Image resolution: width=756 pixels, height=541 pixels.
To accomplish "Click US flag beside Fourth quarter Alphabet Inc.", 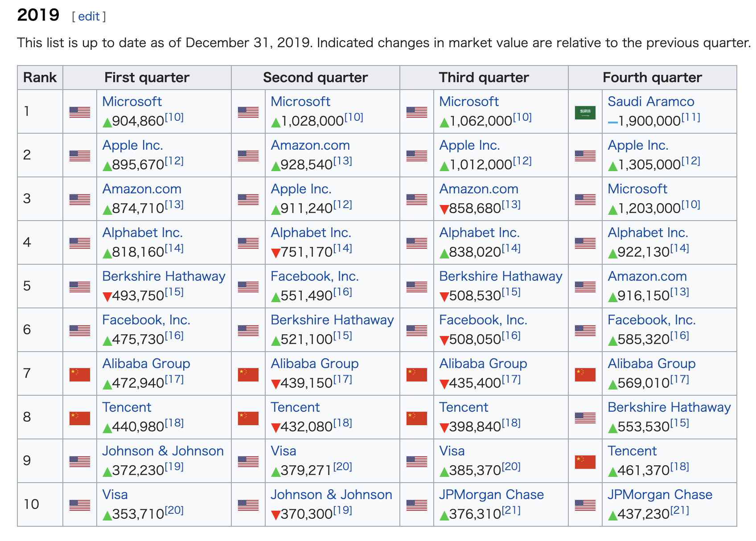I will click(585, 243).
